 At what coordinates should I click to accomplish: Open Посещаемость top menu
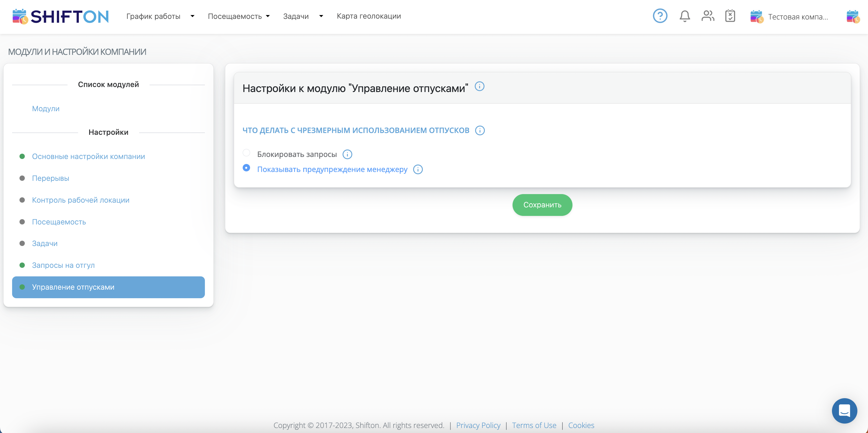(x=234, y=16)
